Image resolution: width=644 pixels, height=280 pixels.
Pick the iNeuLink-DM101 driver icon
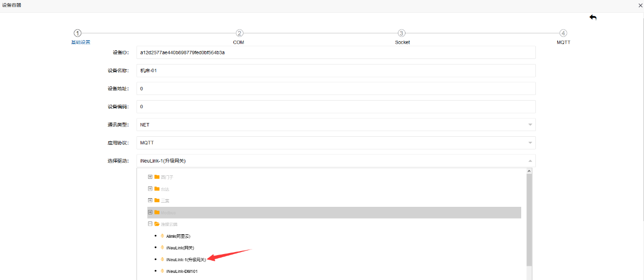pos(162,271)
